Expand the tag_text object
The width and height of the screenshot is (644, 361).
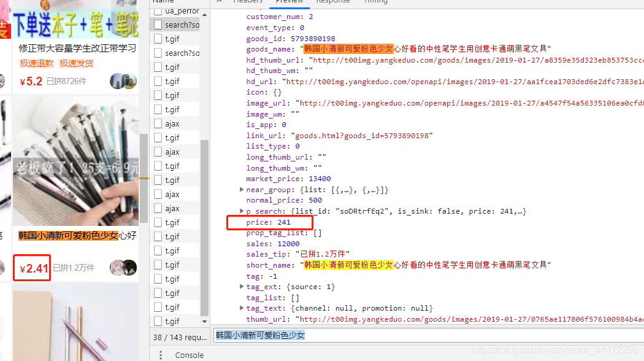coord(242,308)
